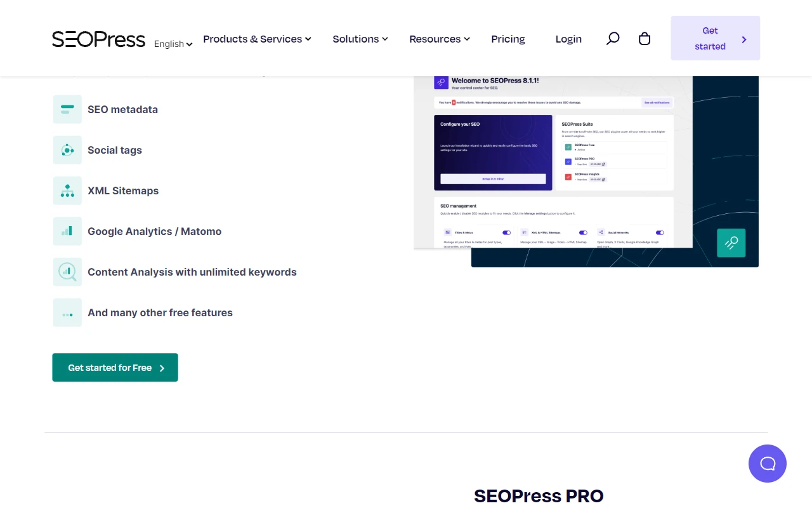Image resolution: width=812 pixels, height=508 pixels.
Task: Expand the Solutions menu
Action: 360,39
